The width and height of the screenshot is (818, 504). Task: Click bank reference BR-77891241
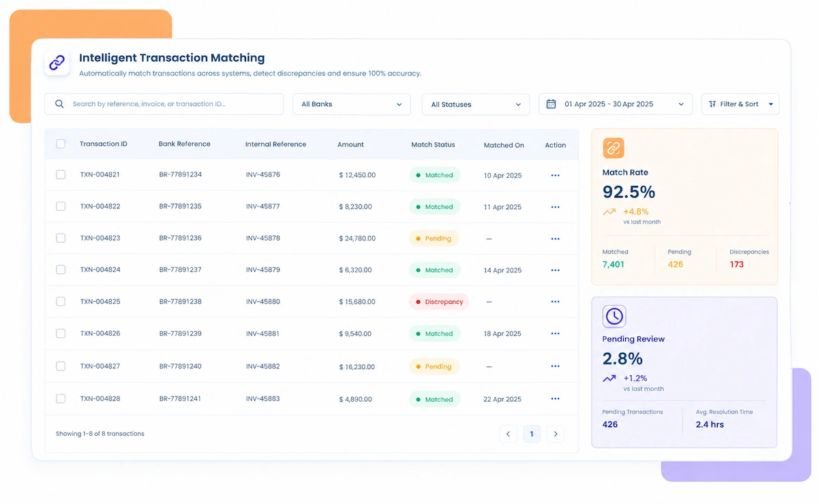click(181, 398)
